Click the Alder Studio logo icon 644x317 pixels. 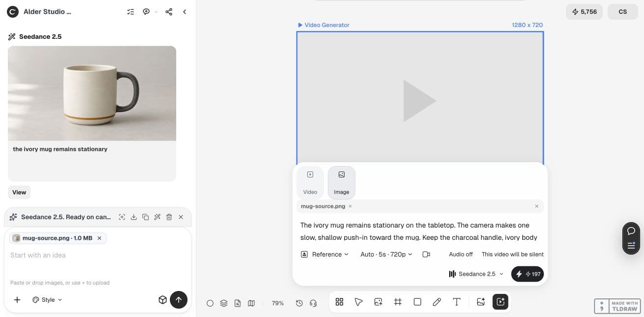tap(13, 12)
